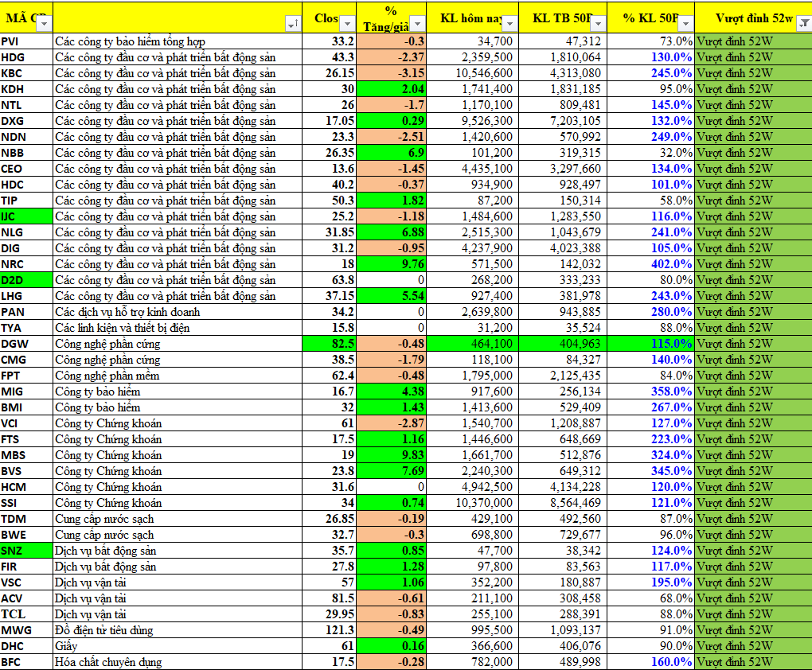The height and width of the screenshot is (670, 812).
Task: Open the MÃ CK column filter dropdown
Action: [45, 24]
